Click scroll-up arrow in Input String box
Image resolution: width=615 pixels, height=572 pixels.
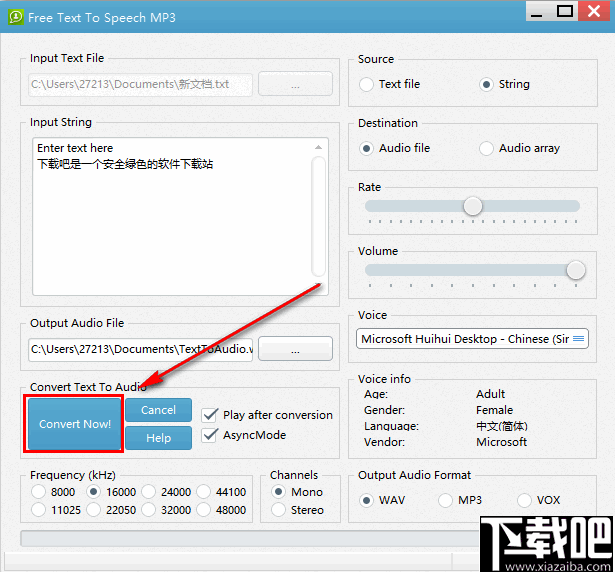click(x=318, y=148)
